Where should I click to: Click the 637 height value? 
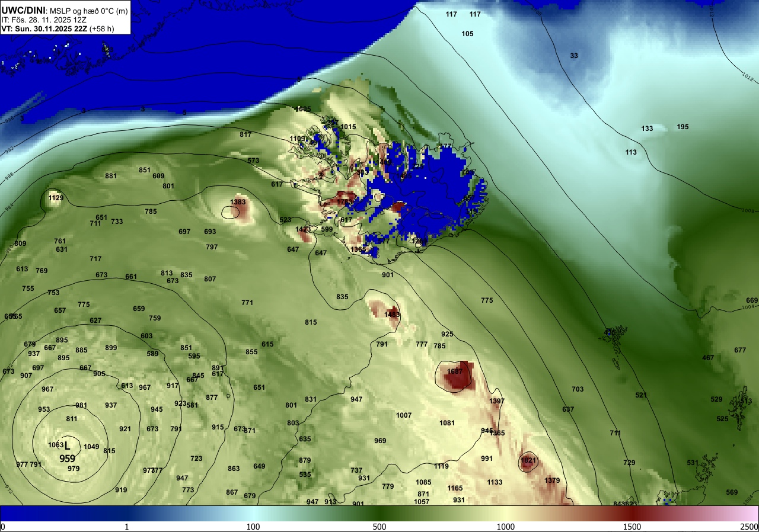[x=568, y=409]
